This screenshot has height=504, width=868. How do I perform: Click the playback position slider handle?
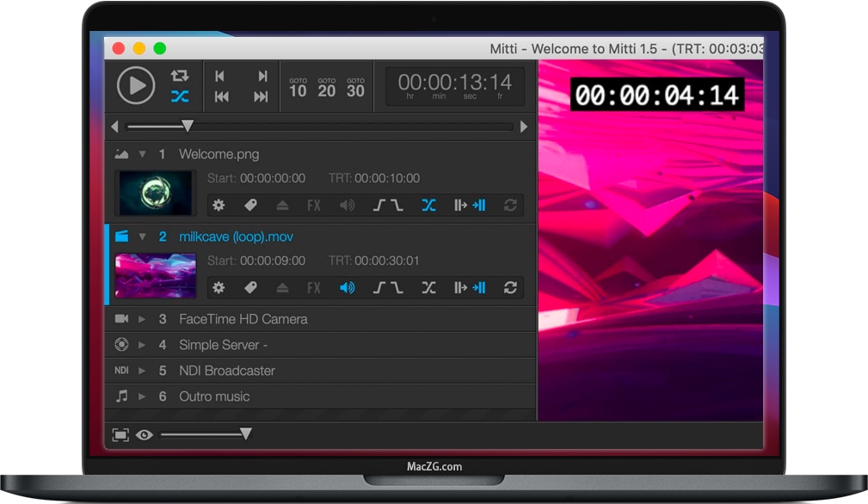tap(187, 126)
